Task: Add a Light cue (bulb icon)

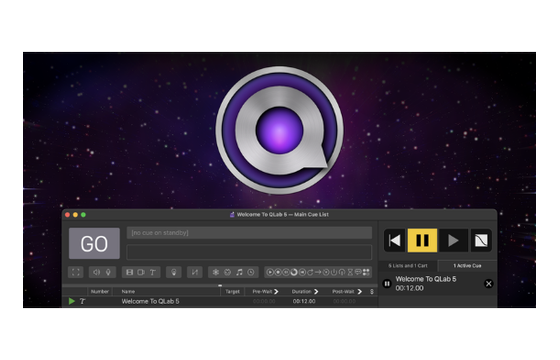Action: point(174,272)
